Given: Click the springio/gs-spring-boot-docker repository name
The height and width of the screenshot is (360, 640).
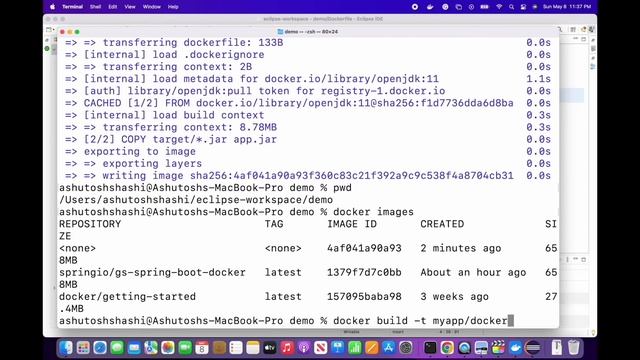Looking at the screenshot, I should 152,272.
